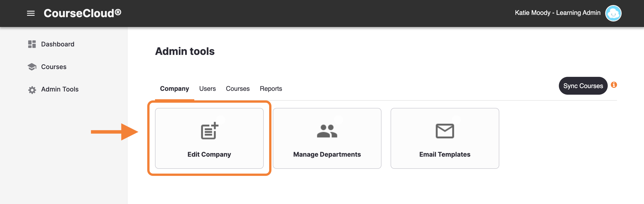Click the Courses graduation cap icon
The image size is (644, 204).
[32, 67]
